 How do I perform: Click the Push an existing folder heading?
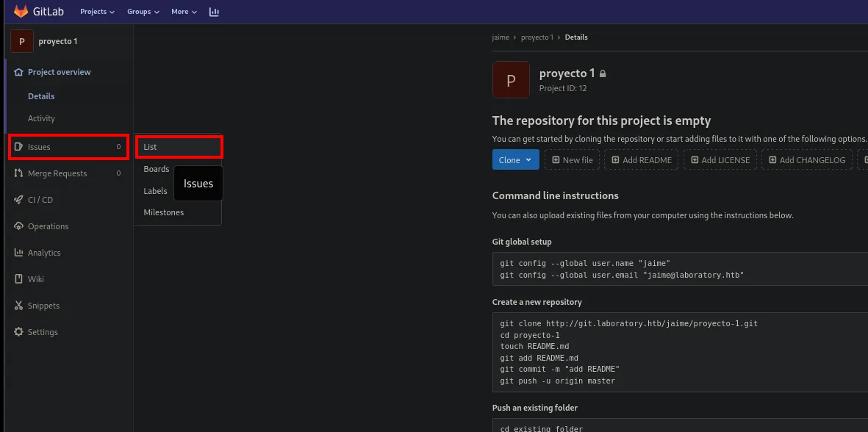(x=535, y=408)
